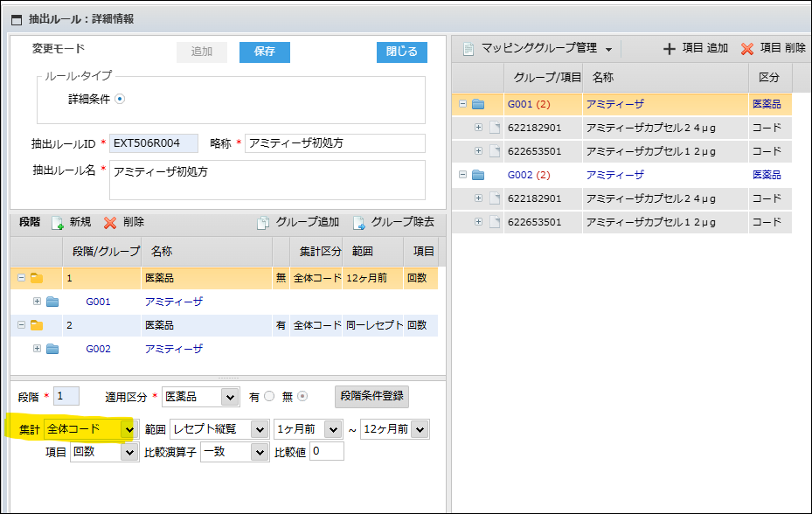Click the 略称 input field
Viewport: 812px width, 514px height.
[x=335, y=143]
